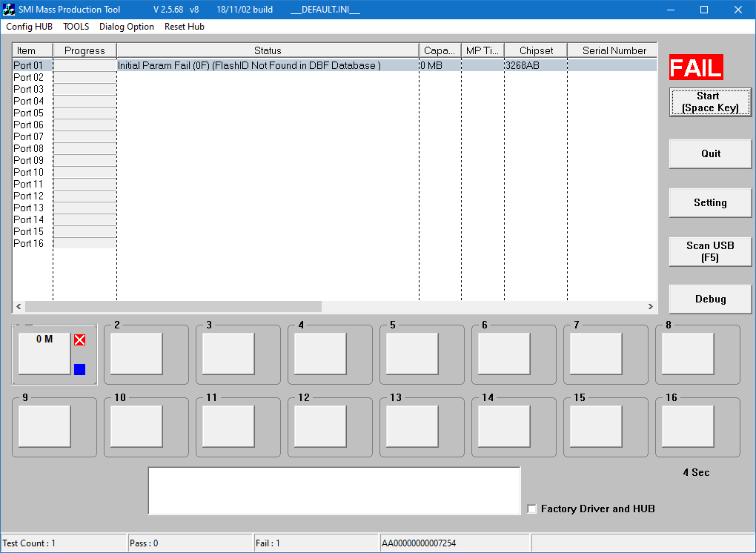Minimize the SMI Mass Production Tool window
The image size is (756, 553).
pos(670,10)
